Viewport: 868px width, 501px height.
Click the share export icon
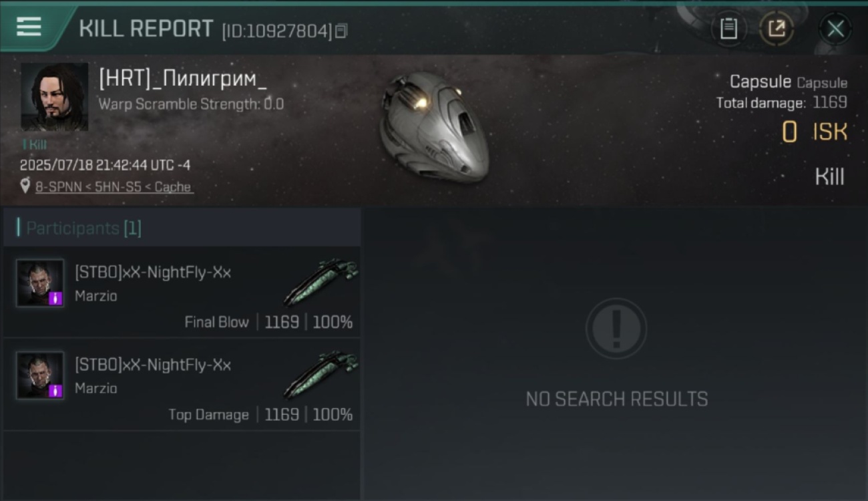point(777,29)
